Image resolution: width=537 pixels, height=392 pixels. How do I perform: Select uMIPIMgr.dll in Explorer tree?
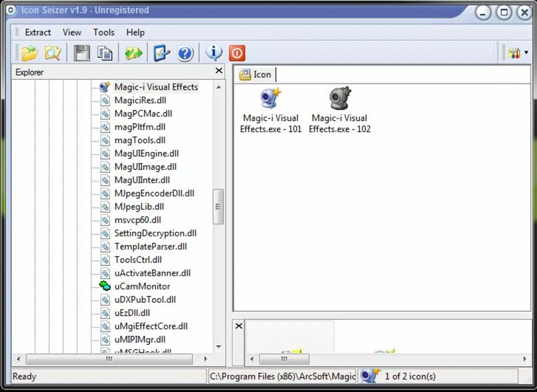140,340
